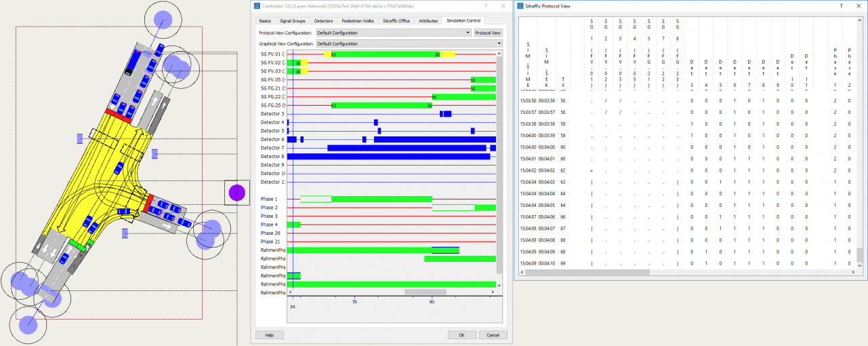868x346 pixels.
Task: Click the yellow SG FV.02 segment after 16
Action: click(x=304, y=62)
